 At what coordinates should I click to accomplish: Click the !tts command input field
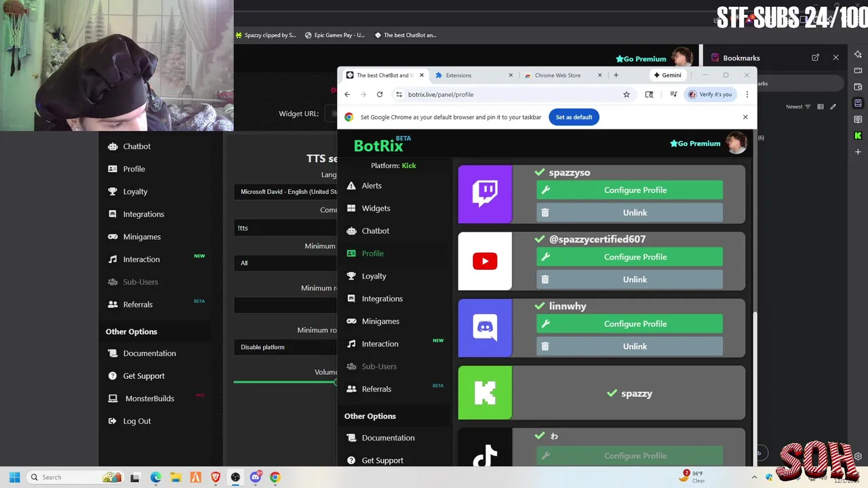[285, 228]
